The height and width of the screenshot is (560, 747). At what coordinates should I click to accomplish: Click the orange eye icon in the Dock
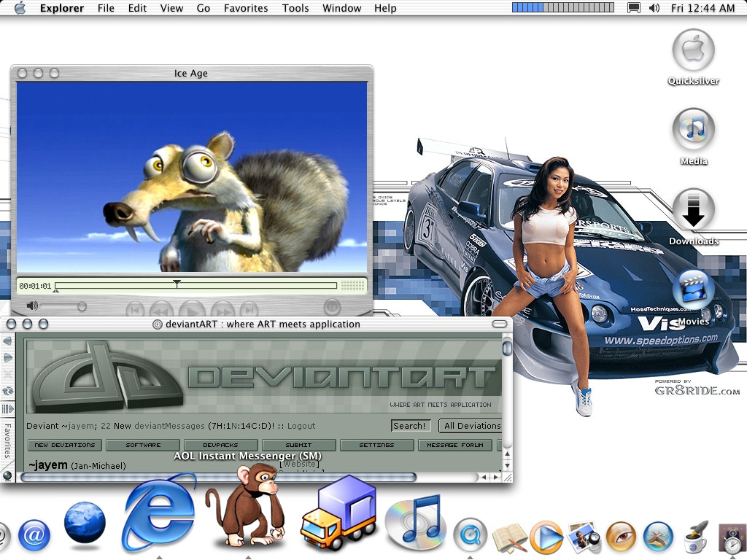[622, 536]
